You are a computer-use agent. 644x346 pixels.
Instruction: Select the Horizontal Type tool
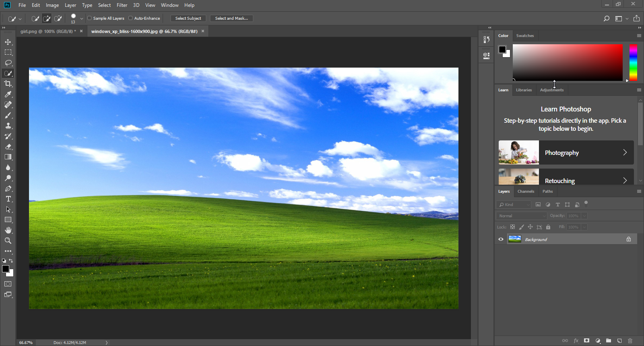[8, 199]
